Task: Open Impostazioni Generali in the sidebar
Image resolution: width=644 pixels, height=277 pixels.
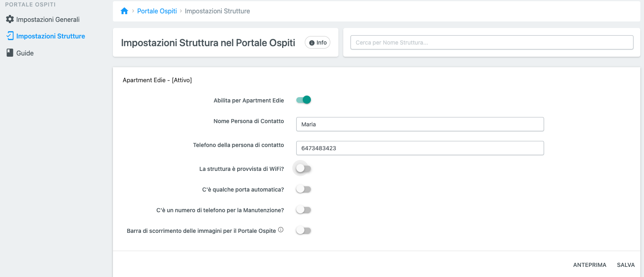Action: (48, 19)
